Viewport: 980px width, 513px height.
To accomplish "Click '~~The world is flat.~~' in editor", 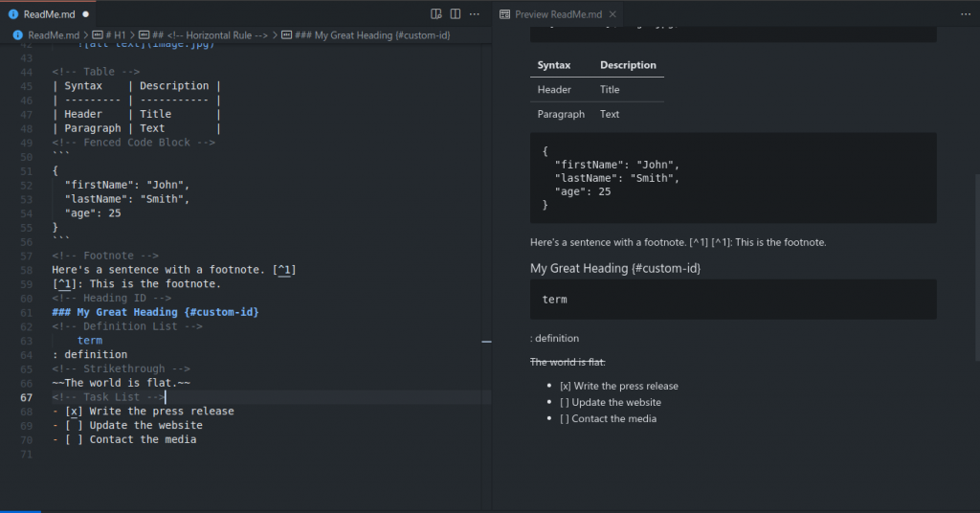I will [x=121, y=383].
